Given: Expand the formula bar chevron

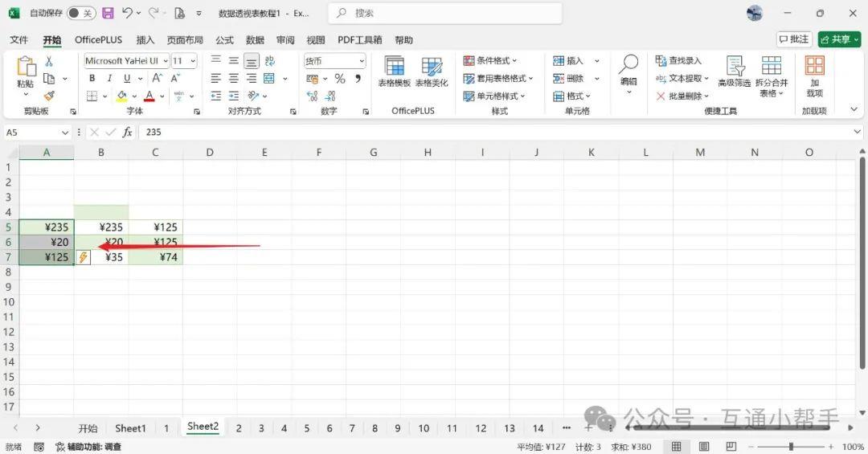Looking at the screenshot, I should pos(858,132).
